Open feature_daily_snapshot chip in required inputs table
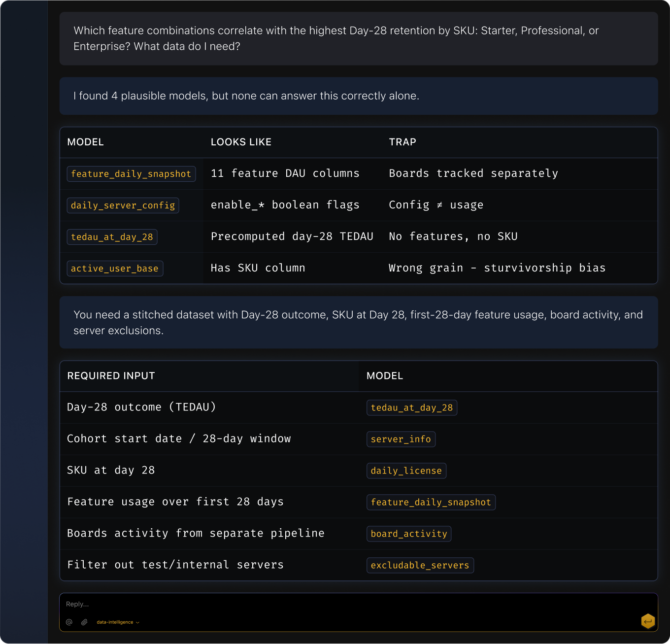The width and height of the screenshot is (670, 644). click(x=431, y=503)
